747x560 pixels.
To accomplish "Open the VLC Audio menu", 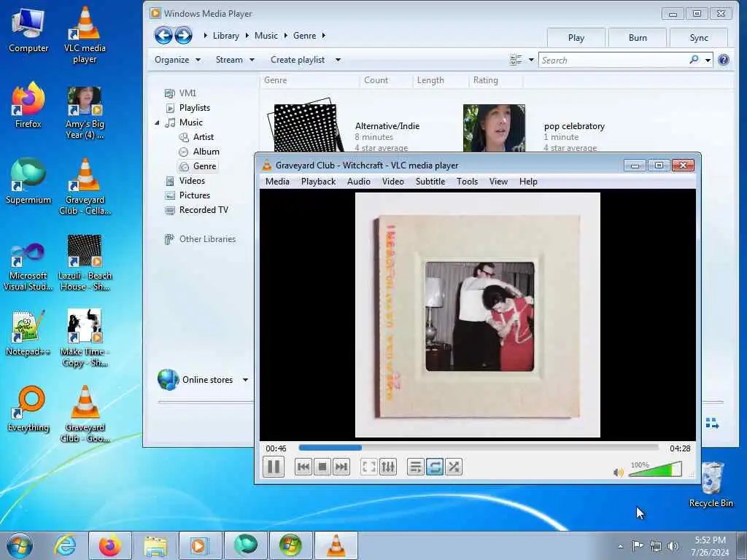I will pos(359,182).
